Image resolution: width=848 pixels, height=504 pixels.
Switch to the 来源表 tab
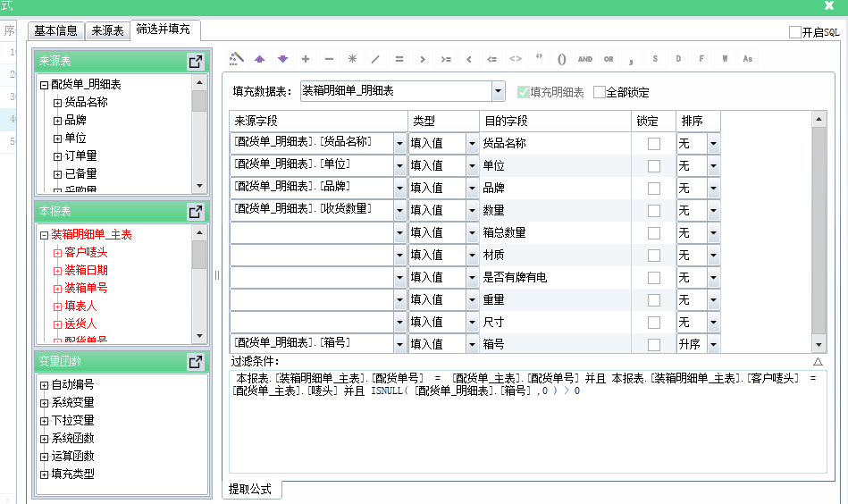(x=107, y=30)
